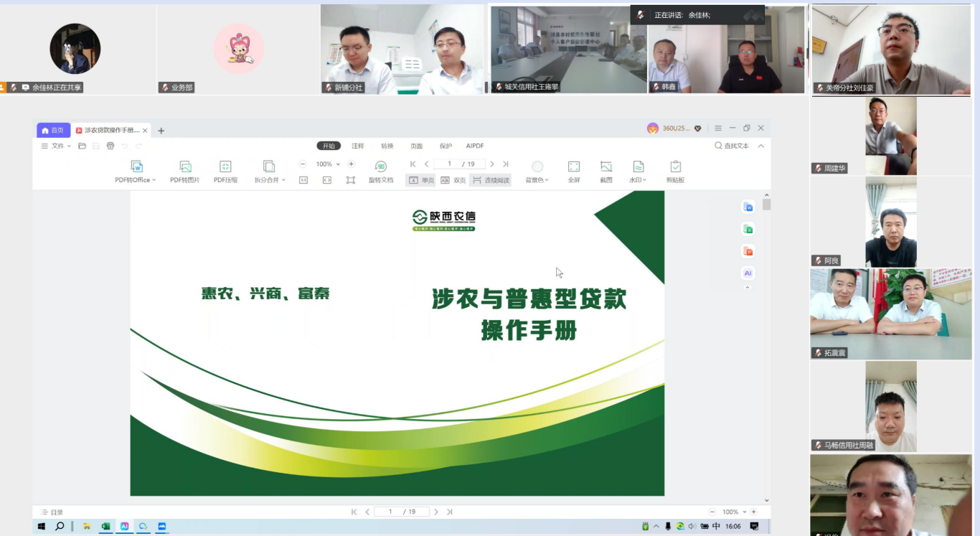980x536 pixels.
Task: Go to next page in bottom bar
Action: tap(436, 512)
